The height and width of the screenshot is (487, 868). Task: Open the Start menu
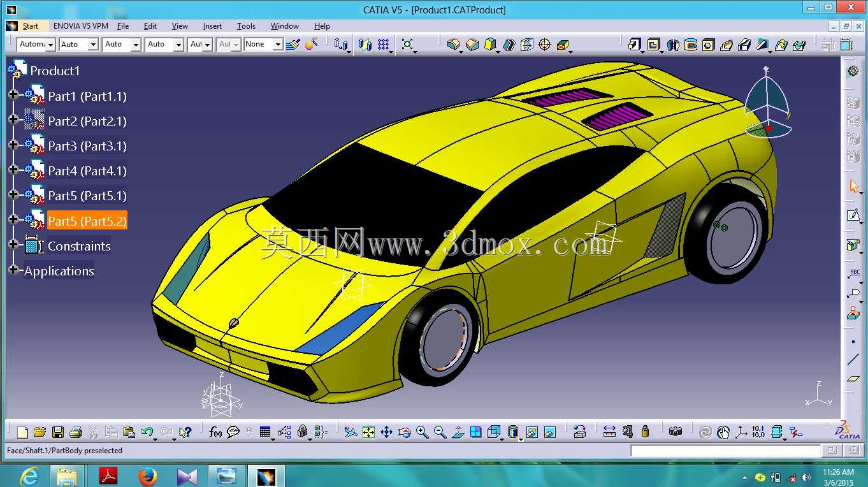click(31, 26)
